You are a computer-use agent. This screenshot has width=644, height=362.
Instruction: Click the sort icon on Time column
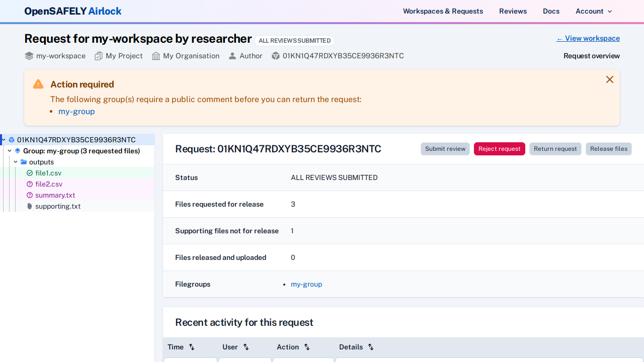tap(192, 347)
